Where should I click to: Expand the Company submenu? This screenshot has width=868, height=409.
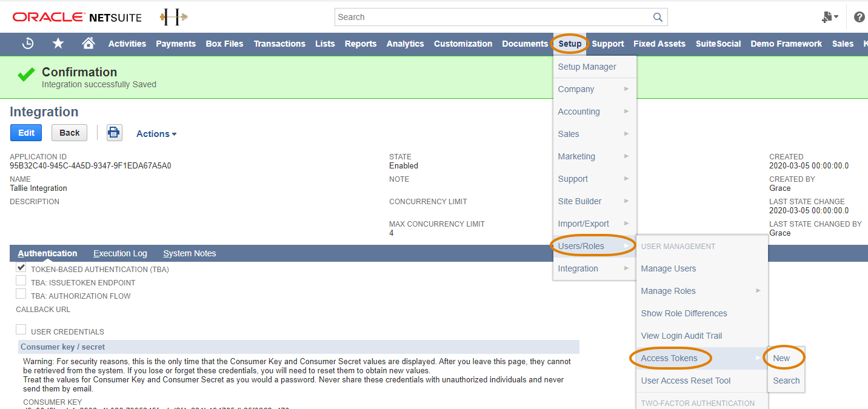pos(595,89)
